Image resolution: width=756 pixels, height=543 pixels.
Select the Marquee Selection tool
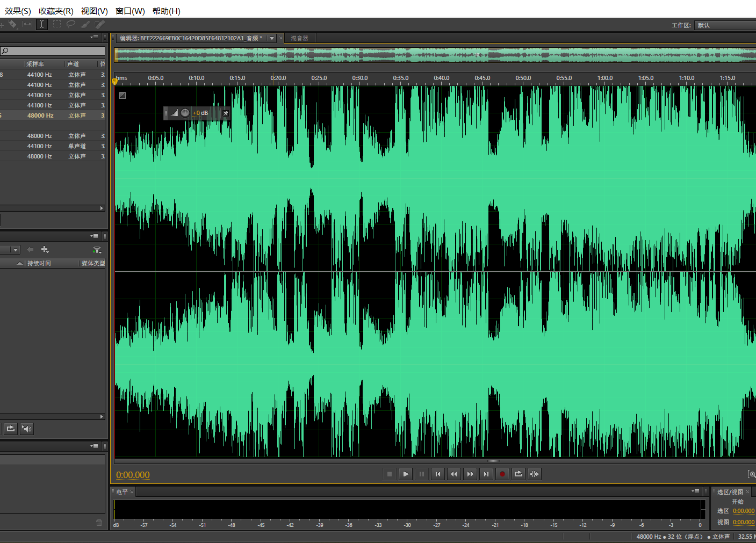[56, 24]
